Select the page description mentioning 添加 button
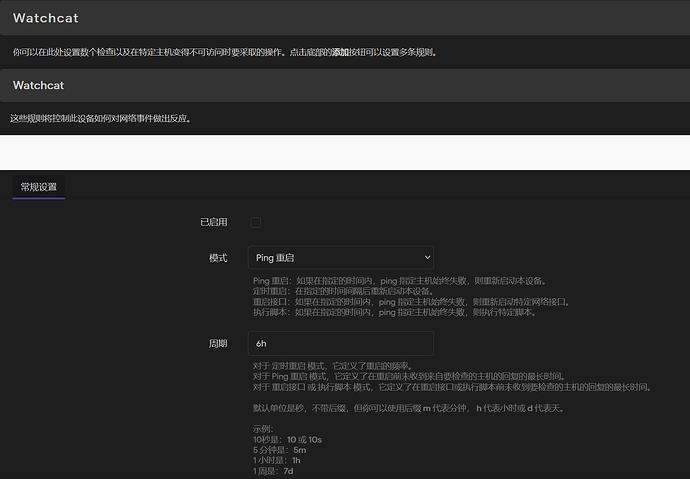Image resolution: width=690 pixels, height=479 pixels. (224, 52)
